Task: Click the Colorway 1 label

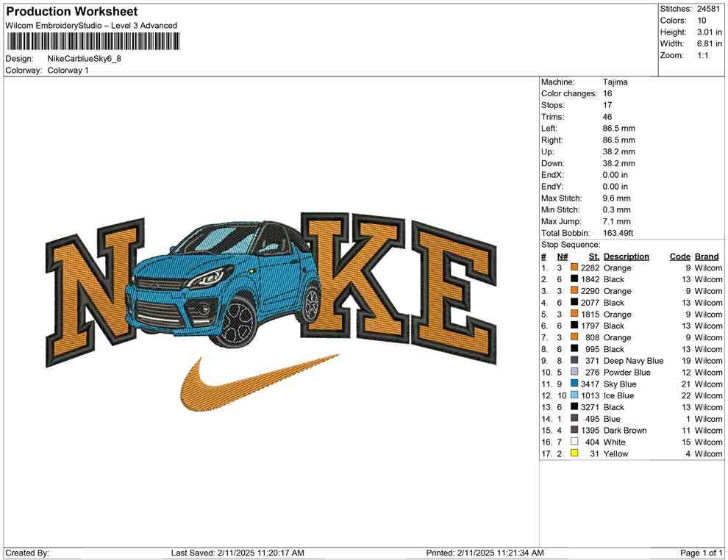Action: pyautogui.click(x=68, y=71)
